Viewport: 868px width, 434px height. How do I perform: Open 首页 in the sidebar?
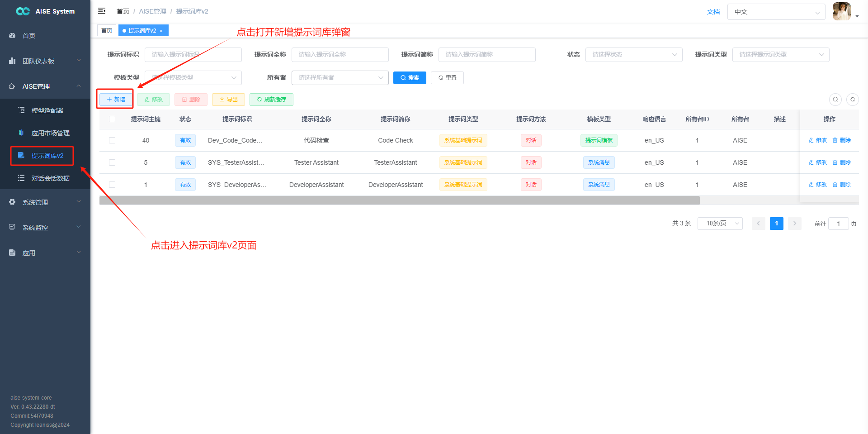click(x=45, y=36)
